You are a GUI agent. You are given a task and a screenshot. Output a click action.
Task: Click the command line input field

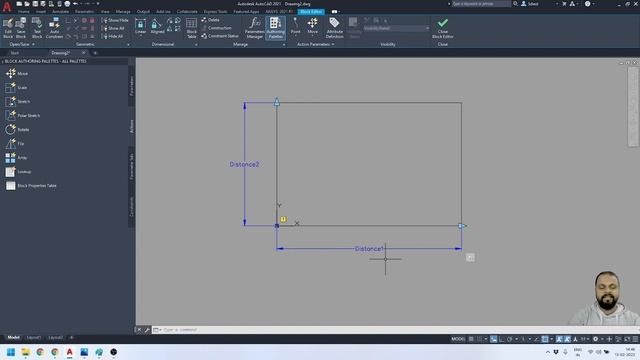396,330
